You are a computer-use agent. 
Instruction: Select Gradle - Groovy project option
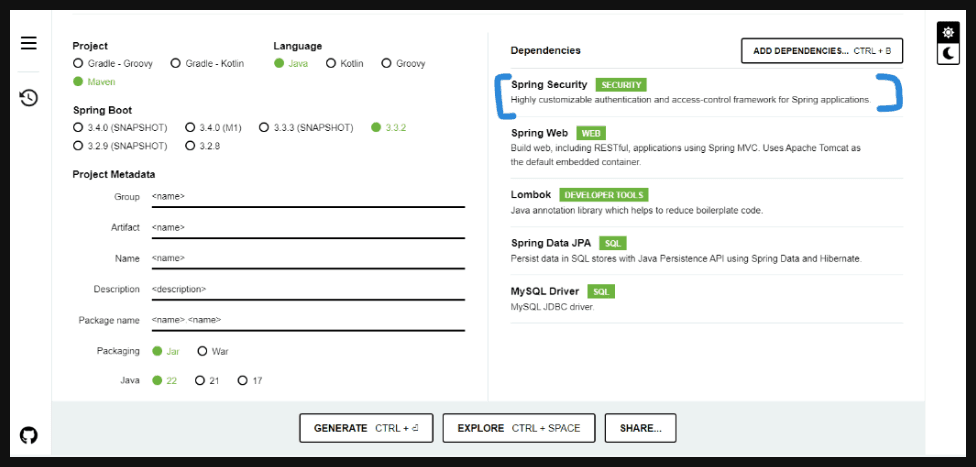click(113, 64)
